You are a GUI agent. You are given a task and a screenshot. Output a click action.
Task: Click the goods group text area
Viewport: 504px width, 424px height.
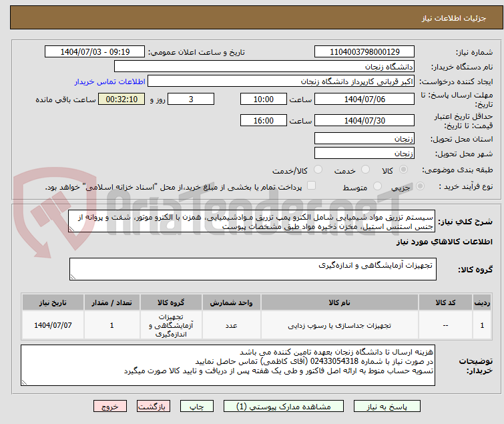coord(253,269)
